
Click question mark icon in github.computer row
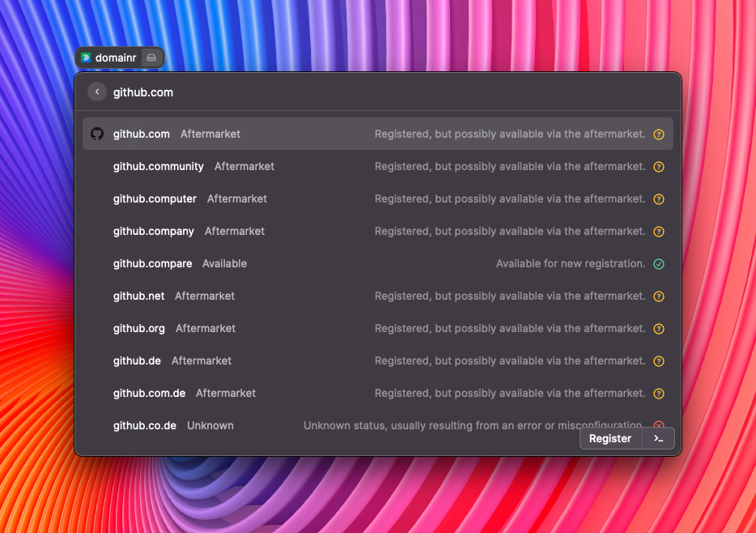[x=659, y=199]
